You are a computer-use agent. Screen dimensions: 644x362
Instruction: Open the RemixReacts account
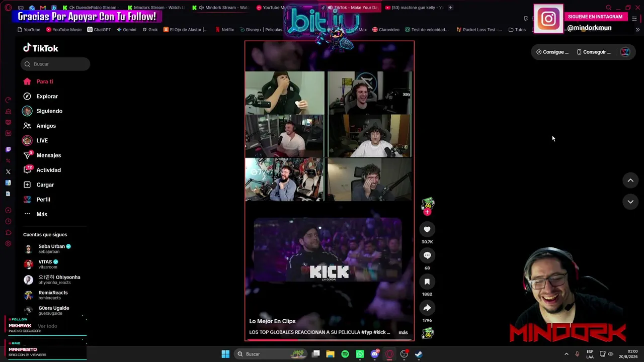coord(46,295)
